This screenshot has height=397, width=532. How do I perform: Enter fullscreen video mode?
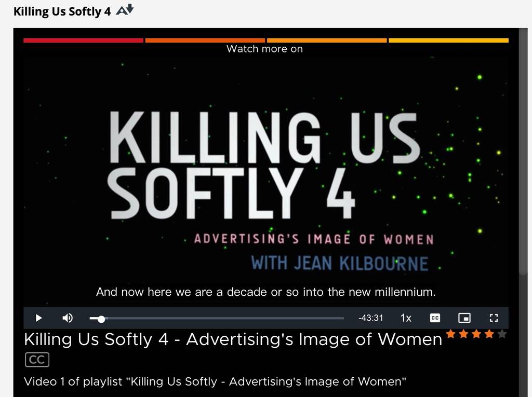(494, 318)
